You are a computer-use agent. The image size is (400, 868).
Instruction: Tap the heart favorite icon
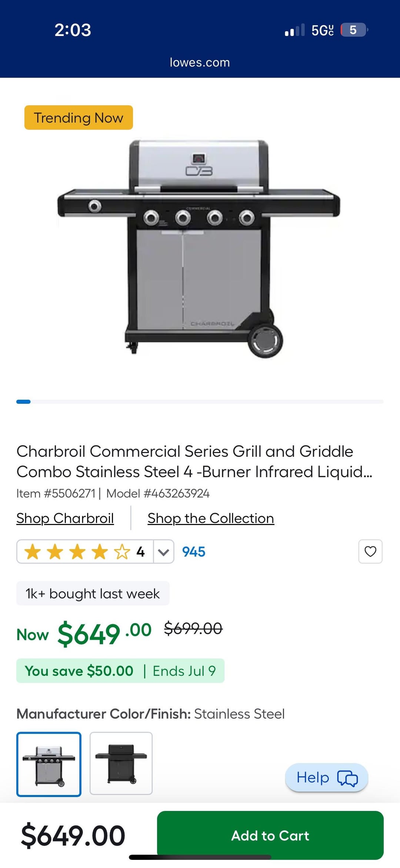coord(370,551)
